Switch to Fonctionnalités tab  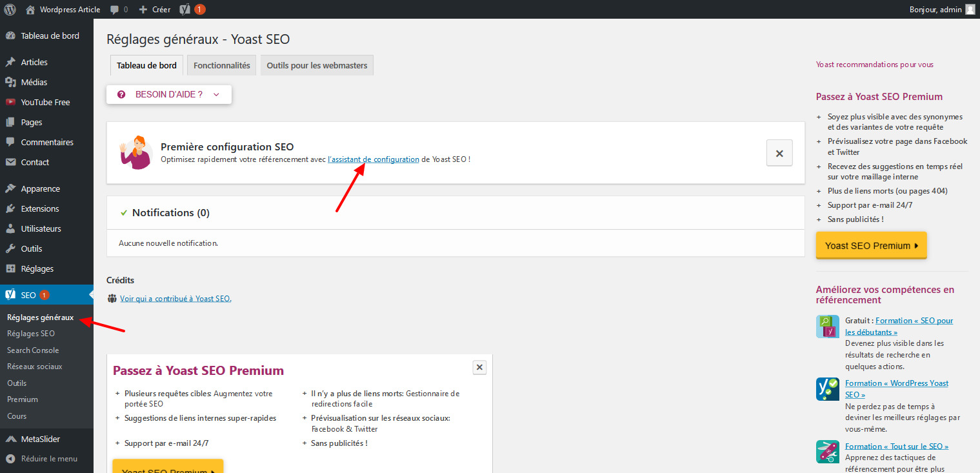tap(222, 65)
